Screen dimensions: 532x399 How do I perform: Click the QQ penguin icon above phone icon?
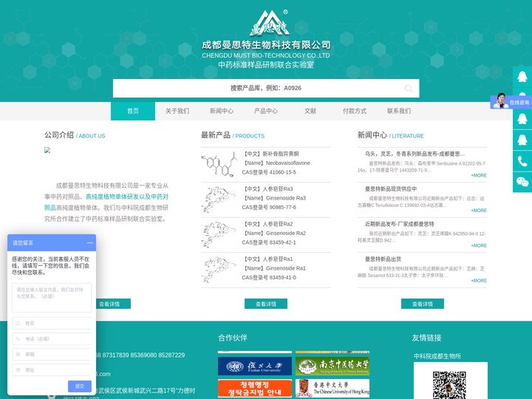click(522, 140)
